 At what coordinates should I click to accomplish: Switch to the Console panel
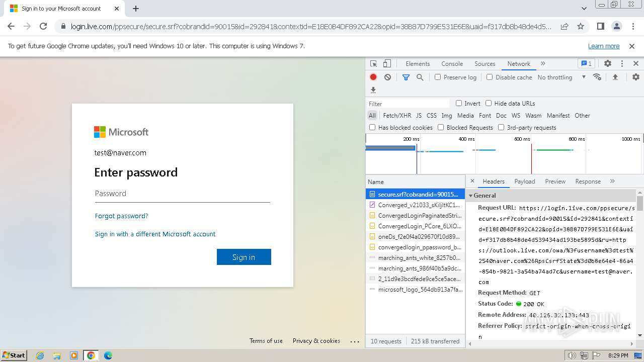pos(452,64)
